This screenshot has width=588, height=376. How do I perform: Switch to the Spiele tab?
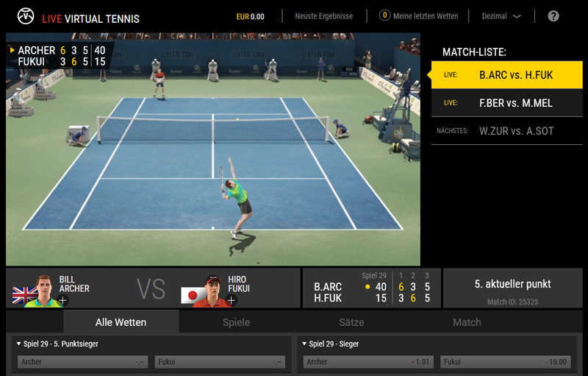(236, 322)
